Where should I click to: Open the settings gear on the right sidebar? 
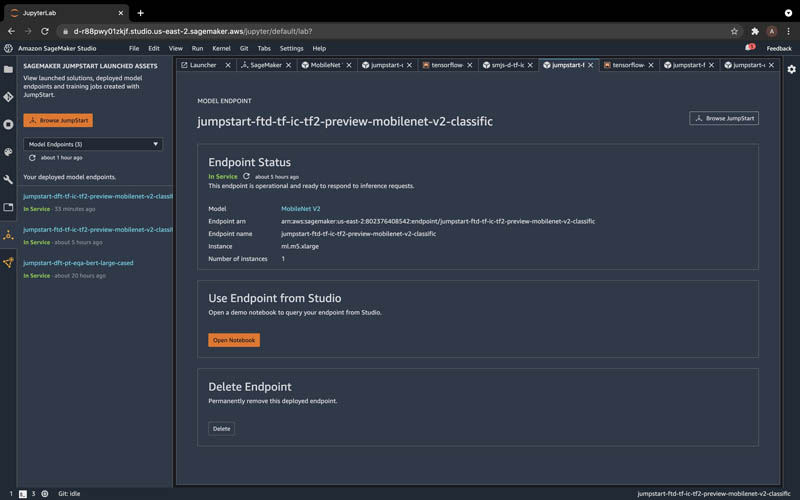pyautogui.click(x=791, y=69)
